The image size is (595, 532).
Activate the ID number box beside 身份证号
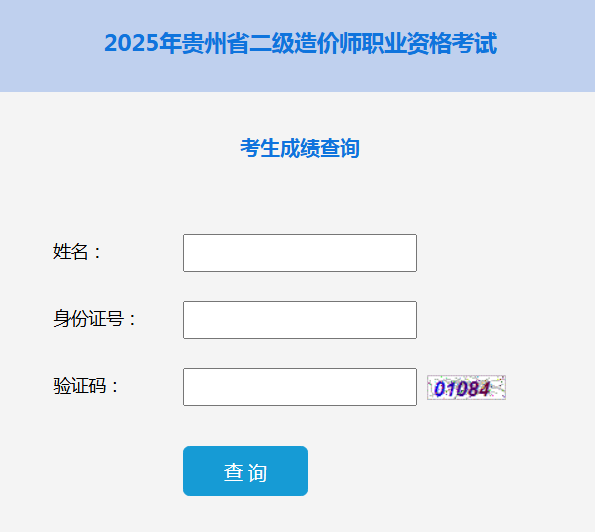coord(300,320)
